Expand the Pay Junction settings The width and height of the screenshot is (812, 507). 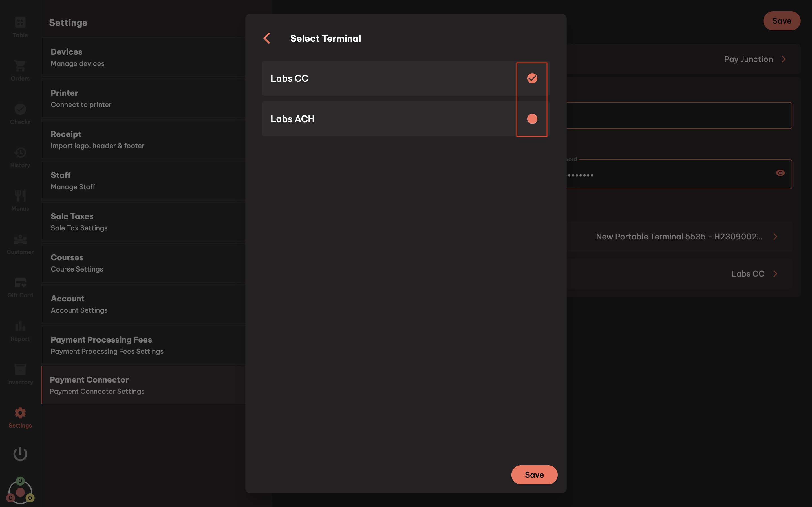click(x=755, y=59)
